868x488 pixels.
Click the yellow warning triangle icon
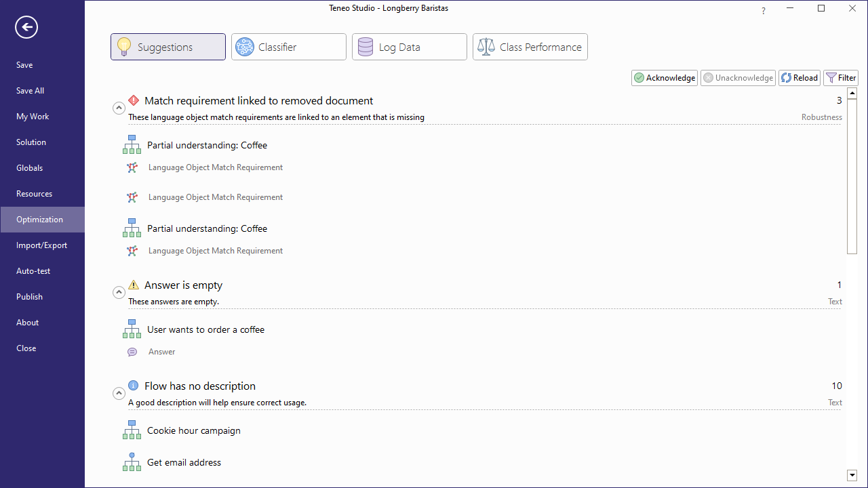pyautogui.click(x=134, y=285)
